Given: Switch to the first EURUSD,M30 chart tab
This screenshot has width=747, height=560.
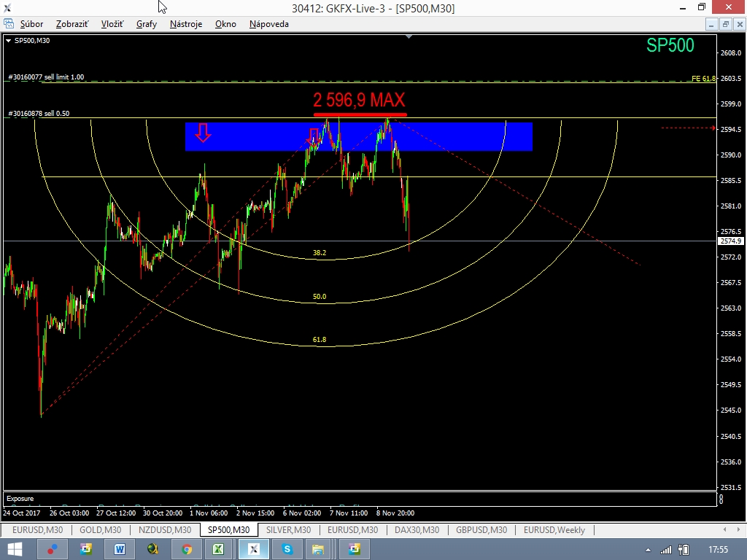Looking at the screenshot, I should point(37,530).
